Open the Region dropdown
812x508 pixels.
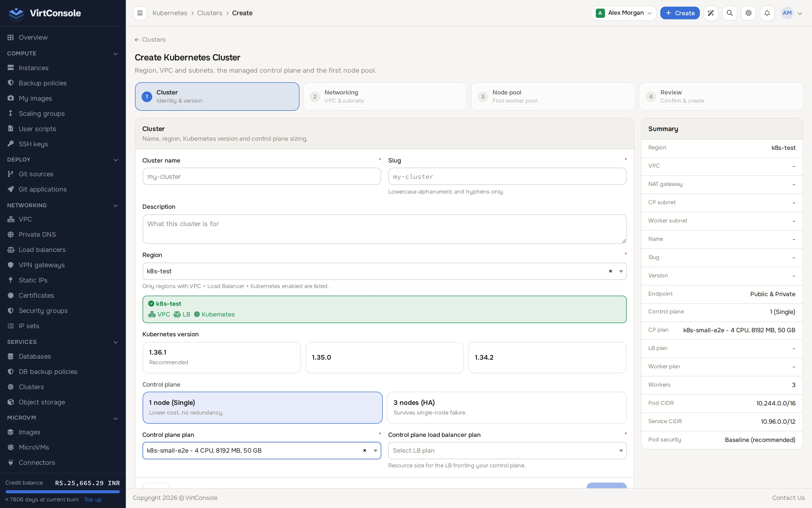[384, 271]
